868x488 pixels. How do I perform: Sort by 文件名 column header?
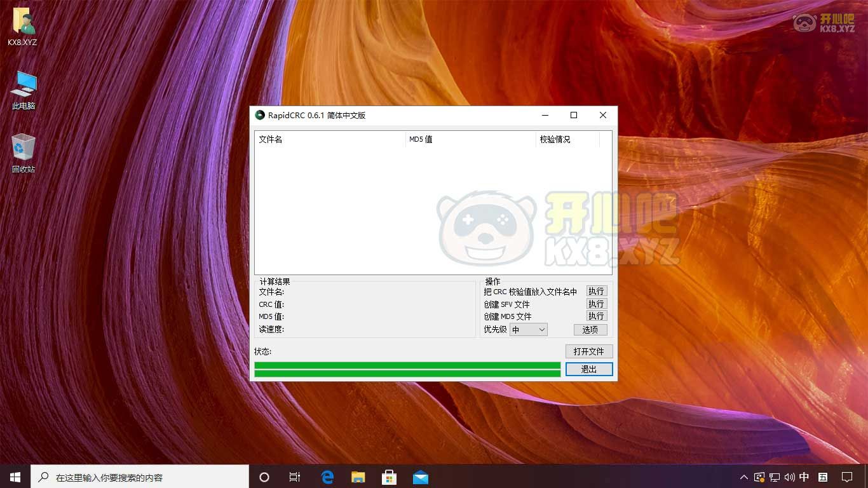[330, 139]
